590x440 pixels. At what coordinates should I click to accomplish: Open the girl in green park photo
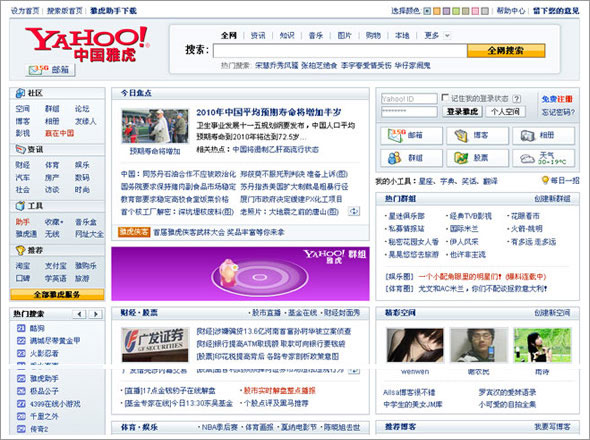(542, 345)
